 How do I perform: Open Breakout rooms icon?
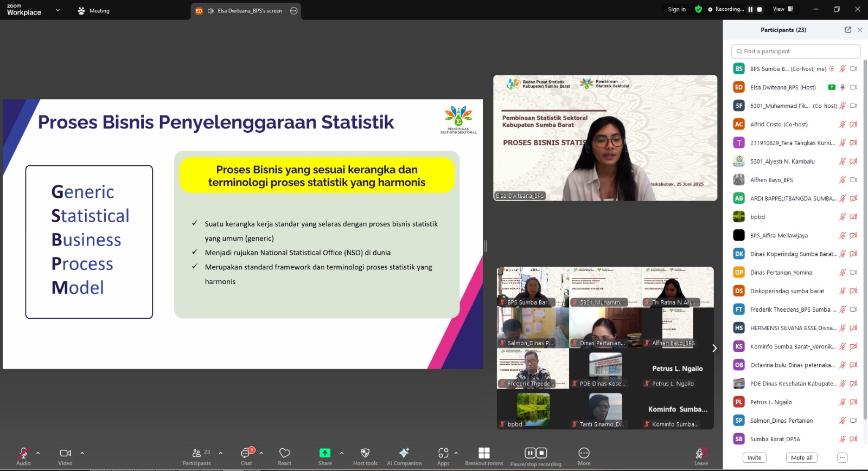click(484, 453)
